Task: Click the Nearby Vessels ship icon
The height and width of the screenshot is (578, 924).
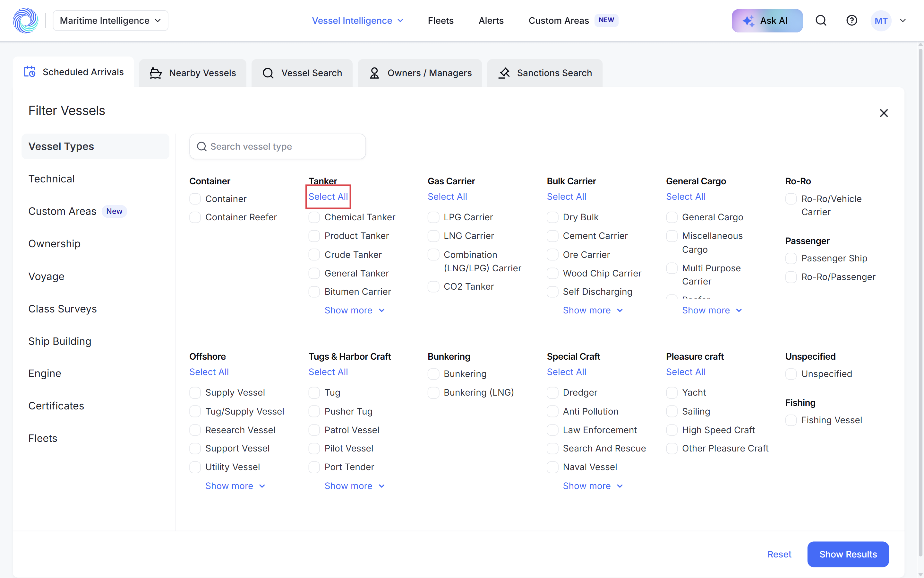Action: point(155,73)
